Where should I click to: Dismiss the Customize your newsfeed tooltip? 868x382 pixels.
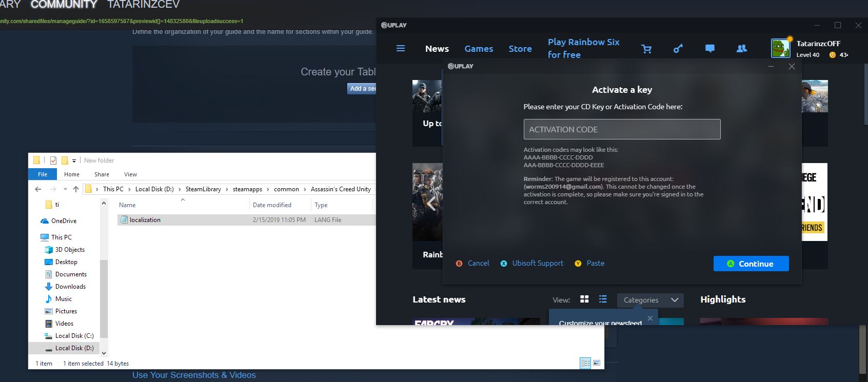coord(650,318)
